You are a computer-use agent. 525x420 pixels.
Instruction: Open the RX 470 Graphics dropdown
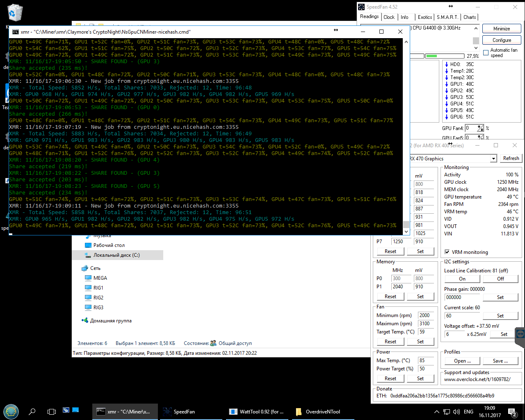[493, 158]
